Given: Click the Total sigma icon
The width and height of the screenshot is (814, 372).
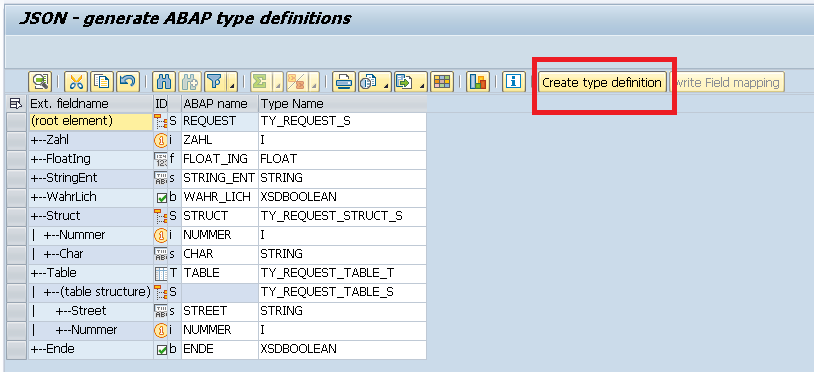Looking at the screenshot, I should (x=261, y=82).
